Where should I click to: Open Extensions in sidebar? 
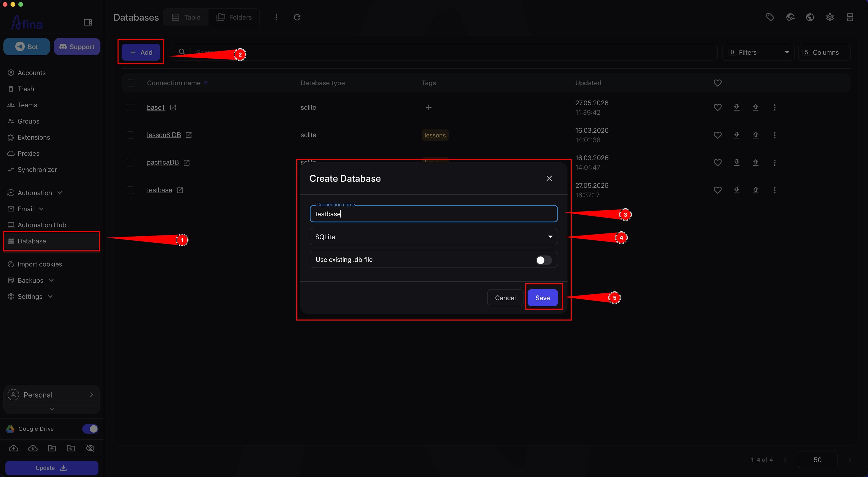(34, 137)
